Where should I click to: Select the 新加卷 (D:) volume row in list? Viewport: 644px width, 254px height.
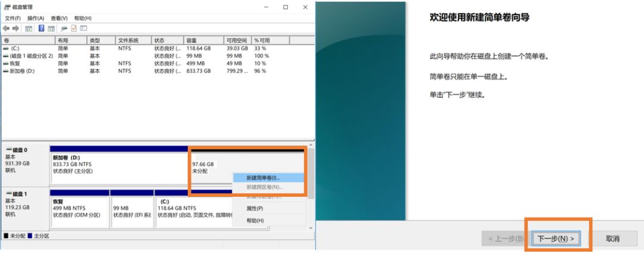pyautogui.click(x=157, y=71)
